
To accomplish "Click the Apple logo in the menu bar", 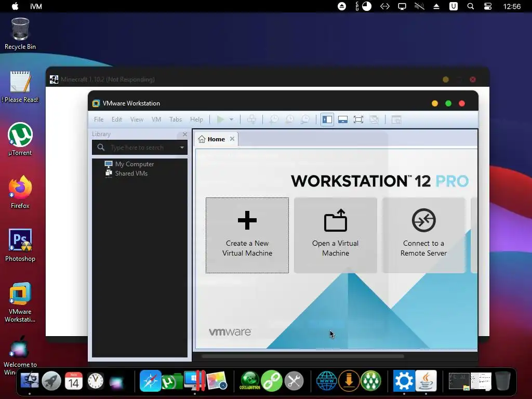I will coord(15,6).
